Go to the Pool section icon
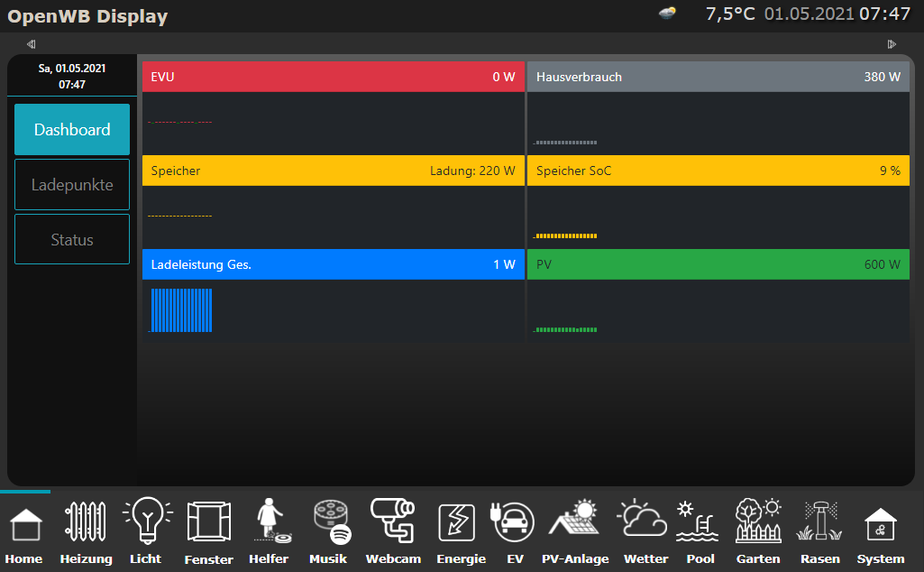 (x=700, y=523)
